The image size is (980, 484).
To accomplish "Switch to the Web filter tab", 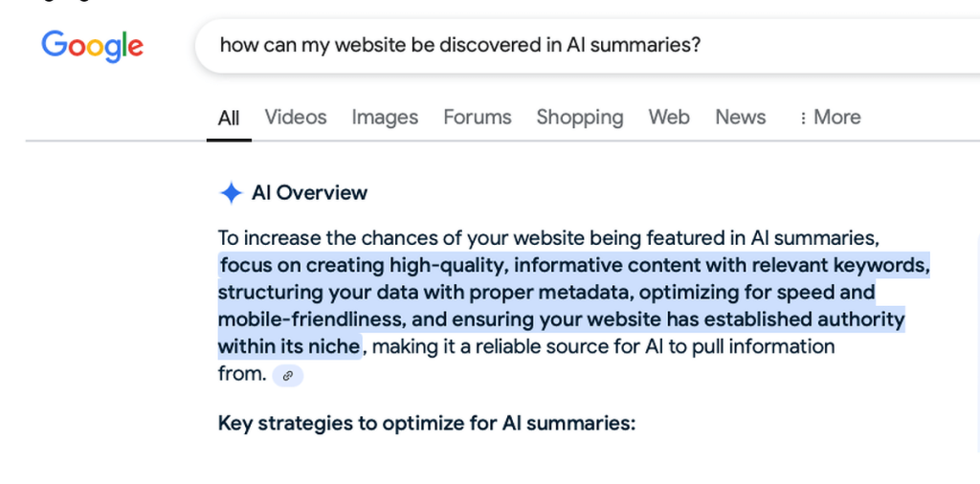I will point(669,117).
